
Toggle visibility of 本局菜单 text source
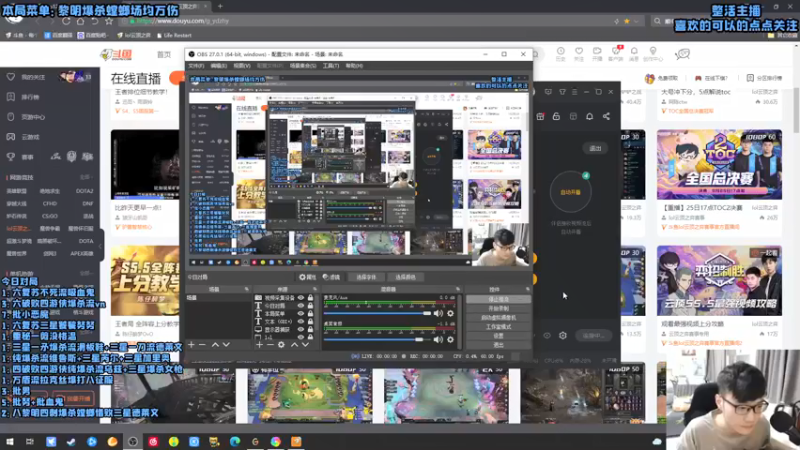point(301,314)
